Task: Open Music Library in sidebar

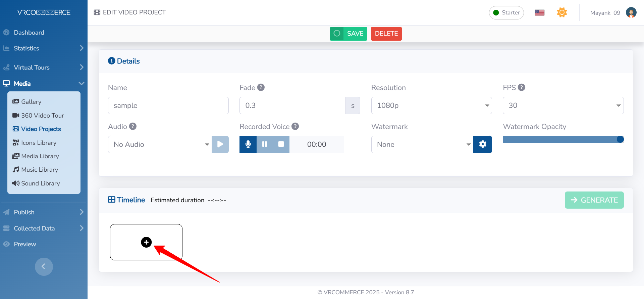Action: (x=39, y=170)
